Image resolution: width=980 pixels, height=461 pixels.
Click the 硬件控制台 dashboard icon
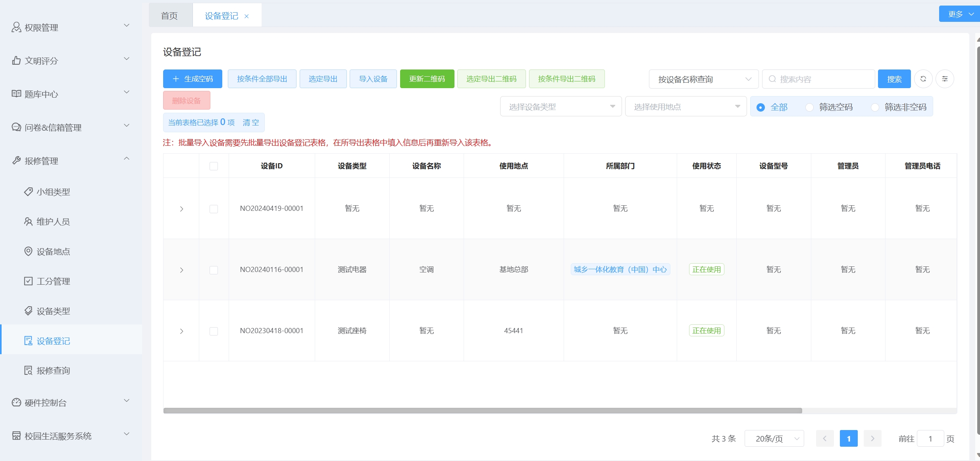point(16,402)
